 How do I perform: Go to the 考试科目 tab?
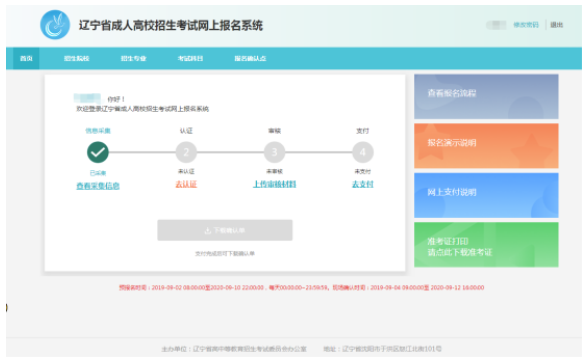point(190,58)
